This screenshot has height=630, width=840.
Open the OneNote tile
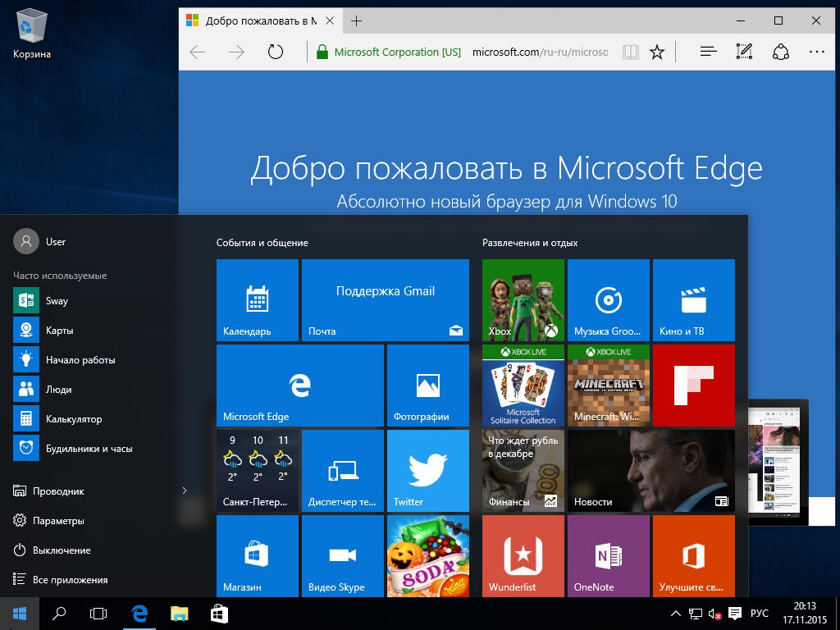[609, 555]
